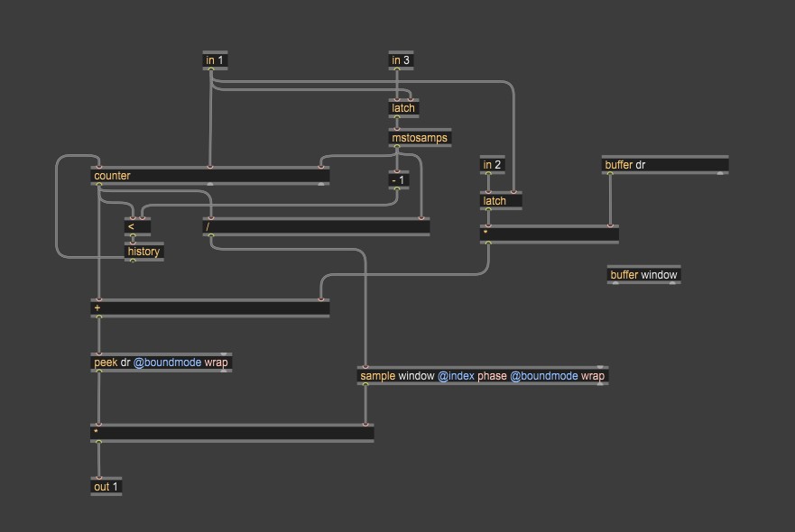Select the counter object
795x532 pixels.
pos(210,175)
